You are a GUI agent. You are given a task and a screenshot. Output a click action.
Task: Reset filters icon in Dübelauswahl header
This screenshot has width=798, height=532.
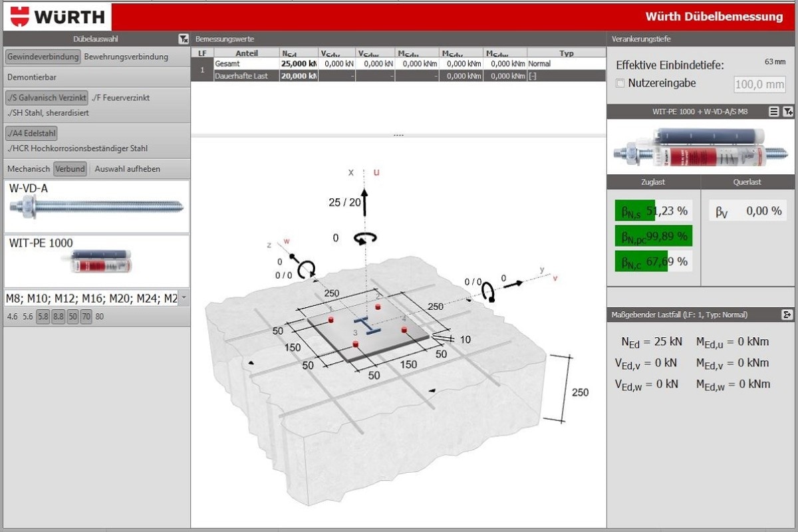(184, 39)
